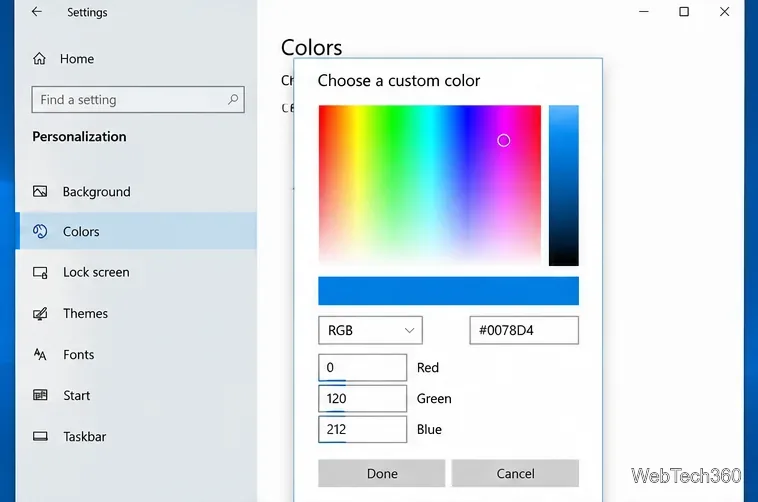Click the back arrow in Settings

[x=37, y=12]
